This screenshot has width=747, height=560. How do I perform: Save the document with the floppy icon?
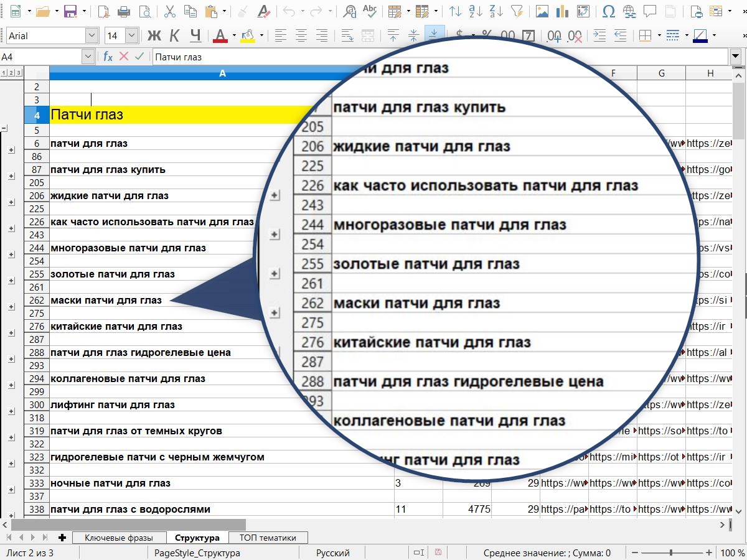point(70,11)
